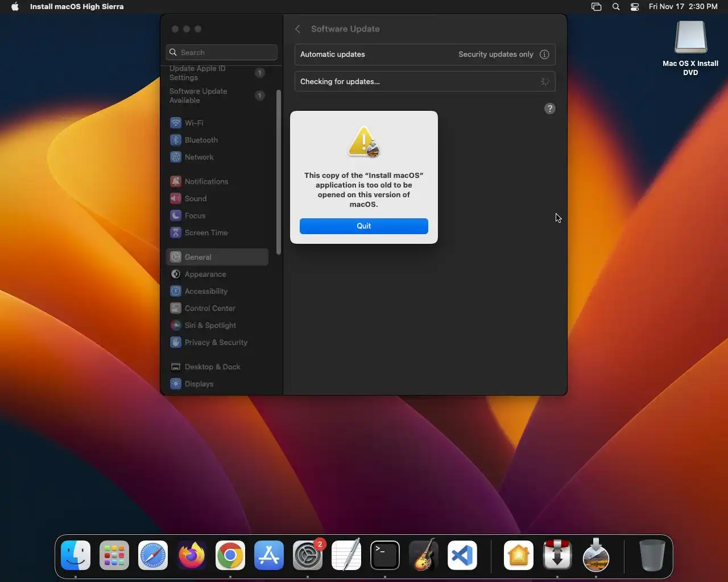The width and height of the screenshot is (728, 582).
Task: Open Sound settings in sidebar
Action: pyautogui.click(x=217, y=198)
